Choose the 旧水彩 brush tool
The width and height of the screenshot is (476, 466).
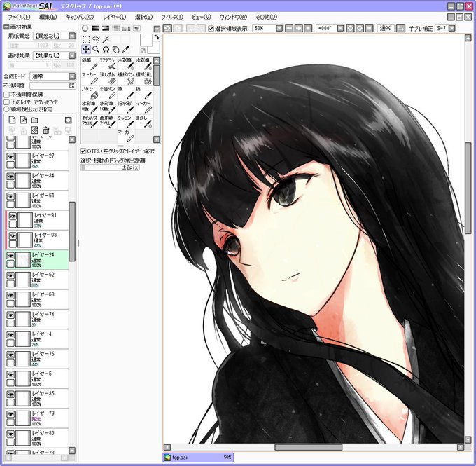click(x=126, y=107)
